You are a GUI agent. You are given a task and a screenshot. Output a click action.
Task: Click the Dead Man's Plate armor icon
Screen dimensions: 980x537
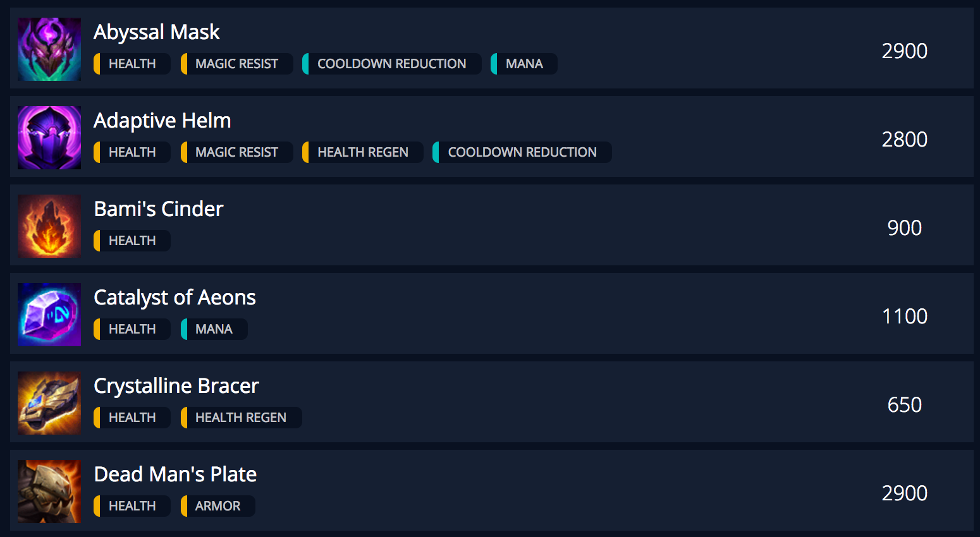49,492
